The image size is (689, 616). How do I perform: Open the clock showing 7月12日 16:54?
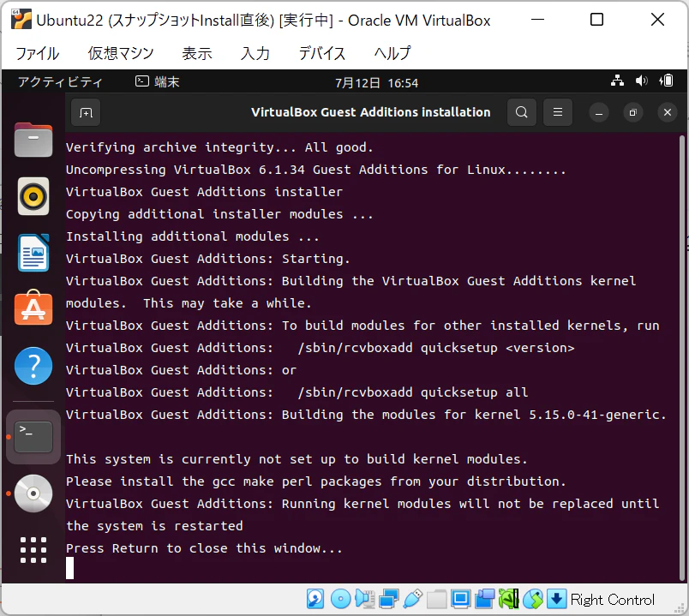tap(376, 82)
